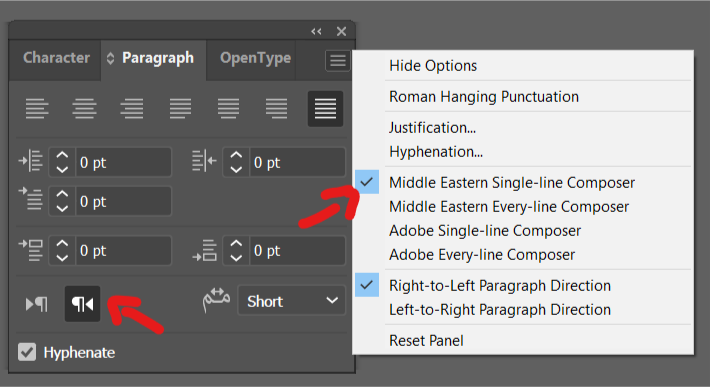Open the Kashida width Short dropdown

[x=292, y=301]
